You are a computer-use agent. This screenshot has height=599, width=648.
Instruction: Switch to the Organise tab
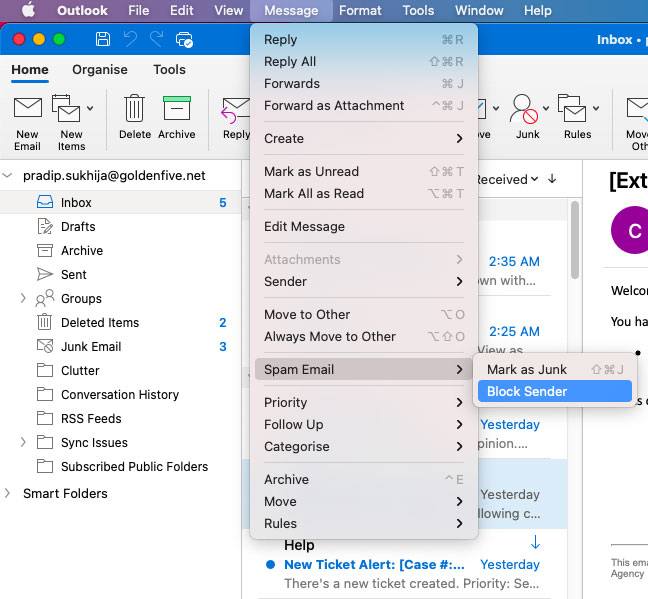click(x=100, y=70)
